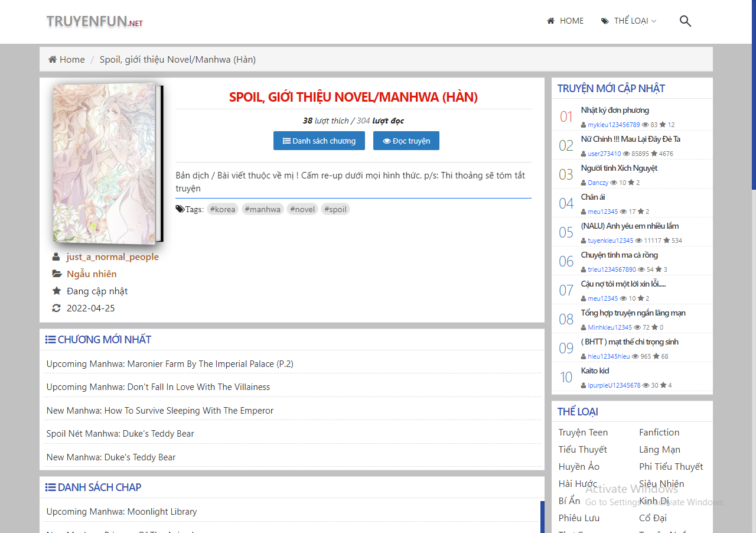Click the TRUYENFUN.NET site logo
Viewport: 756px width, 533px height.
(x=94, y=22)
